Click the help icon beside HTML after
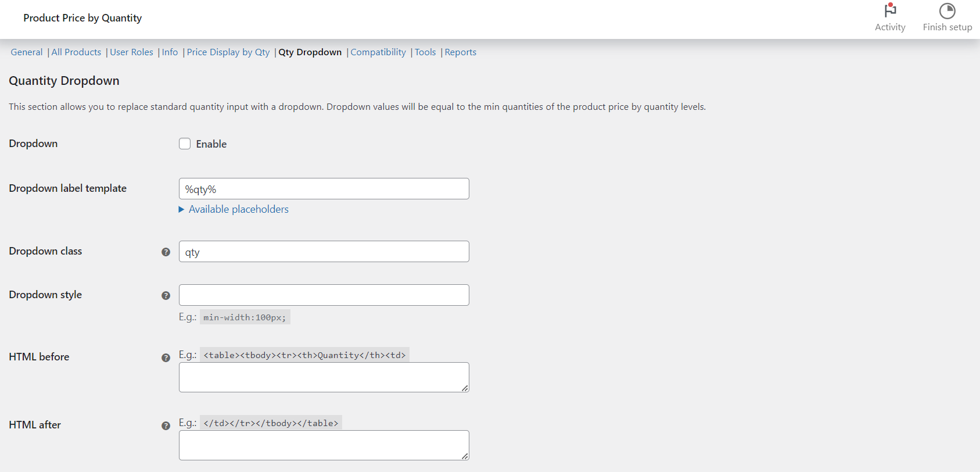 click(166, 425)
